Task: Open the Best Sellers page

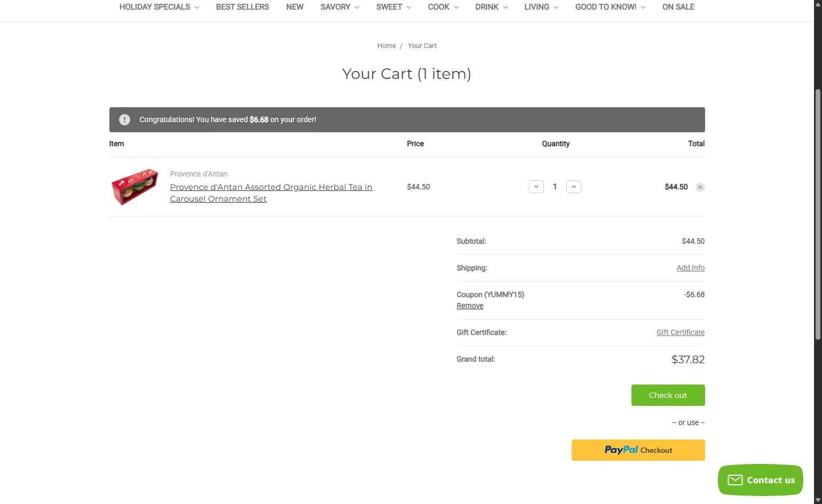Action: click(x=242, y=7)
